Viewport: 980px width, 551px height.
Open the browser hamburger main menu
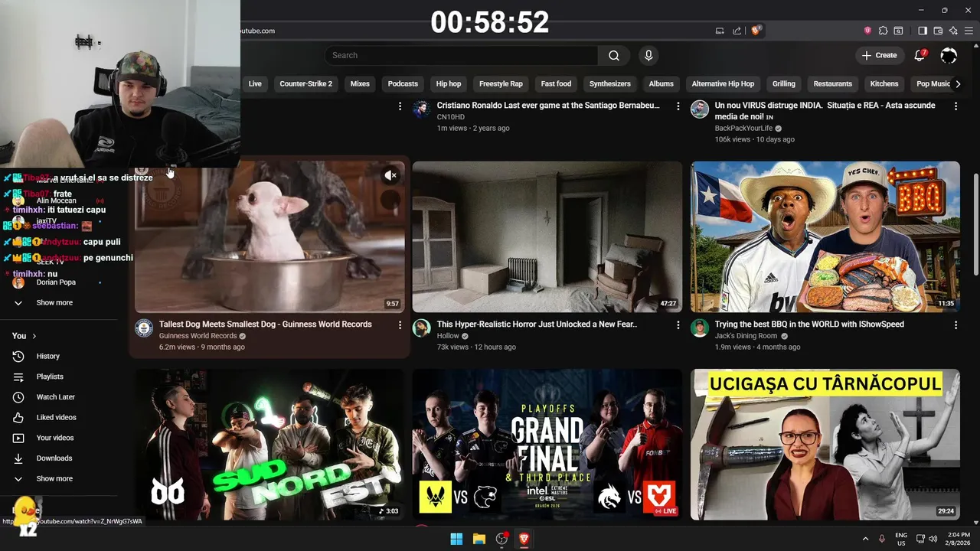[x=969, y=31]
